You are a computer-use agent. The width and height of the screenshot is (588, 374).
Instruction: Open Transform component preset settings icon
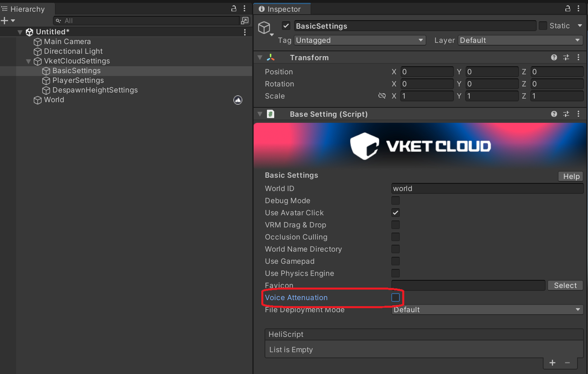click(x=566, y=57)
